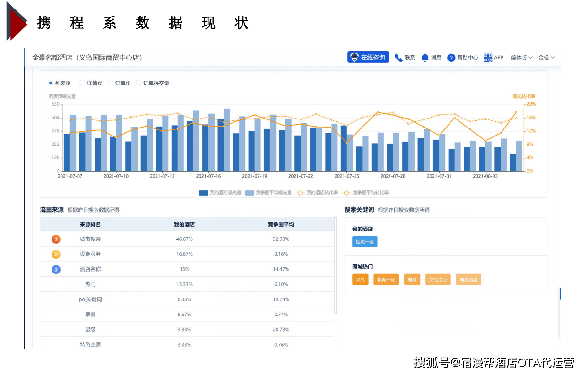Select the 详情页 radio button

(x=82, y=83)
